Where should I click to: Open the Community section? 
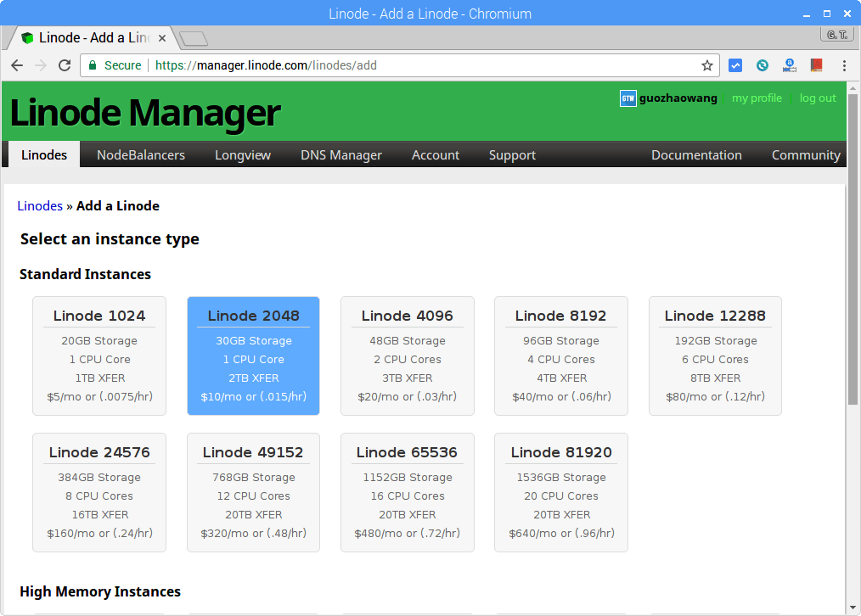click(x=805, y=154)
